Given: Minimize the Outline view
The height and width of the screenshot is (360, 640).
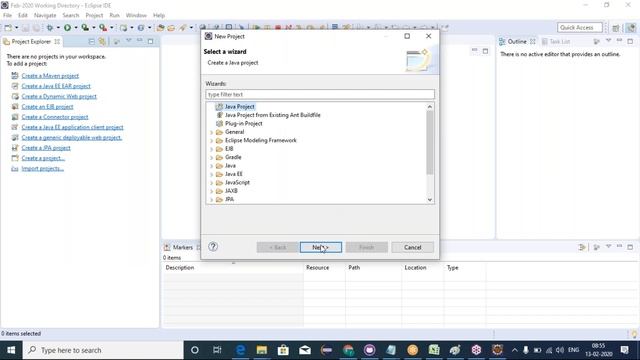Looking at the screenshot, I should click(x=619, y=41).
